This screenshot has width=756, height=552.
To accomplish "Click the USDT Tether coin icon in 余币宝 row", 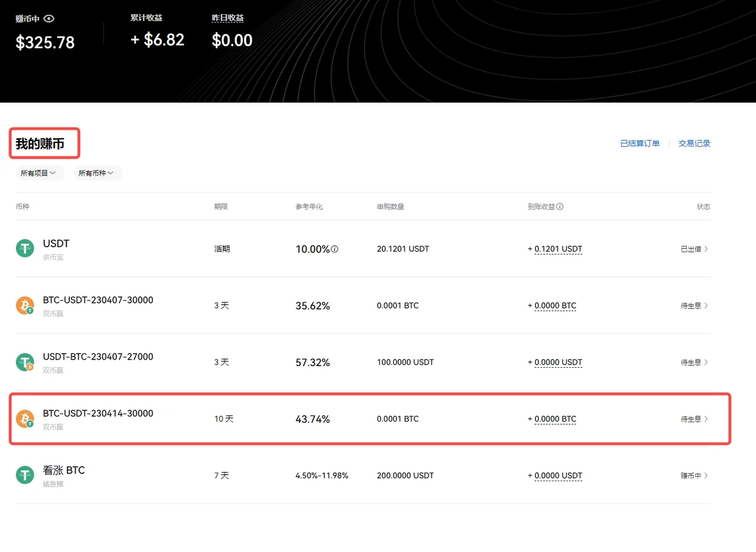I will point(25,249).
